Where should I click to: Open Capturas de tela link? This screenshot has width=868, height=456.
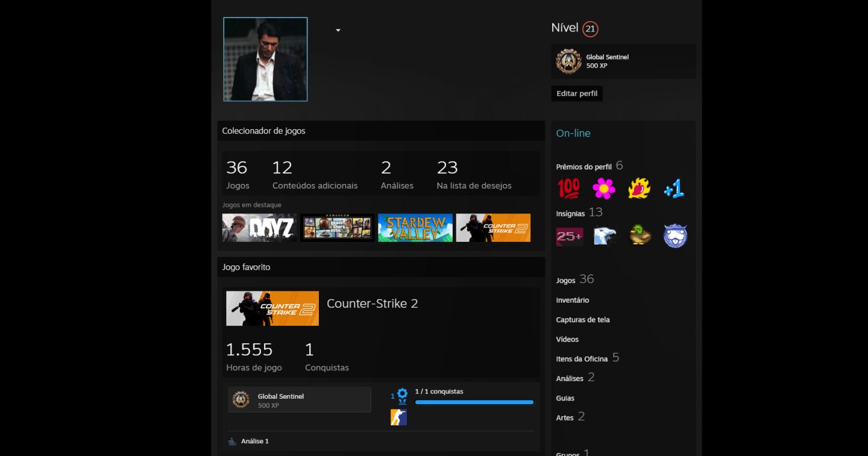583,320
